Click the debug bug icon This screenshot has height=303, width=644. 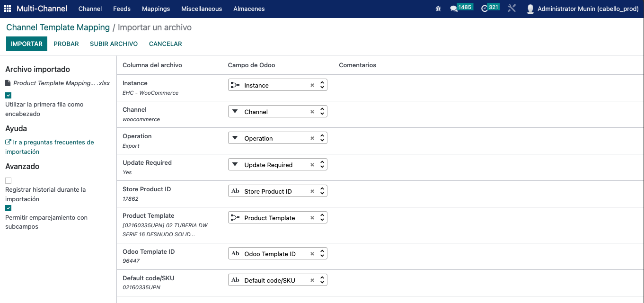[438, 9]
